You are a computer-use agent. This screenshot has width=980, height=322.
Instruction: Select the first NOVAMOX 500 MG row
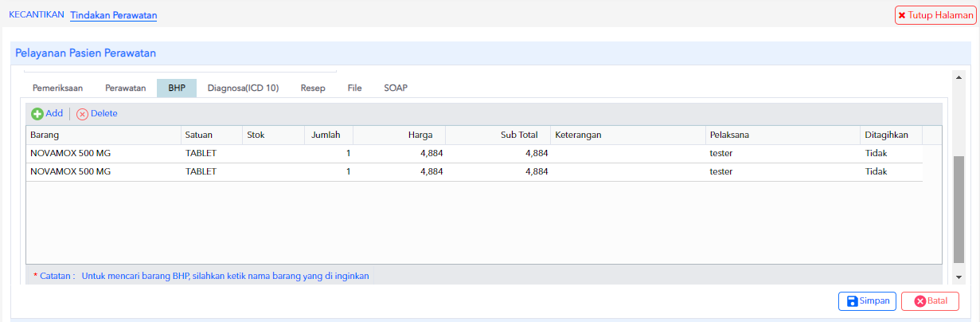474,153
